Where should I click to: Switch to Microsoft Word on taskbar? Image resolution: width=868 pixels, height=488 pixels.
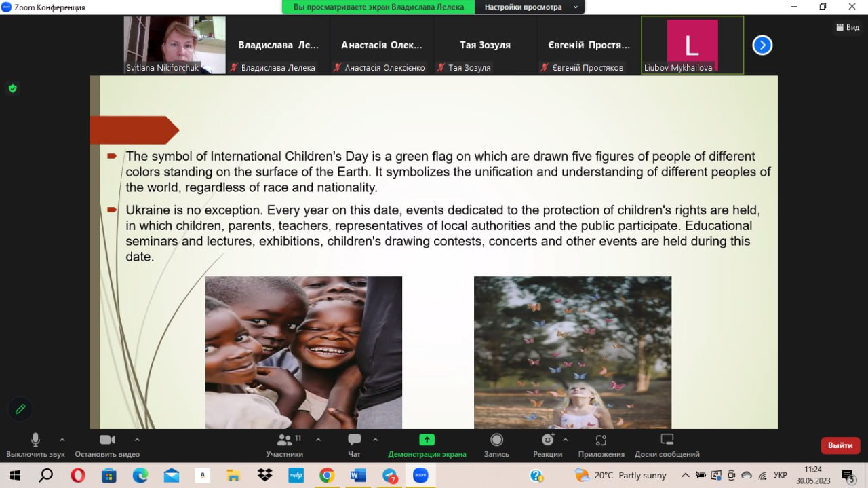(x=358, y=475)
